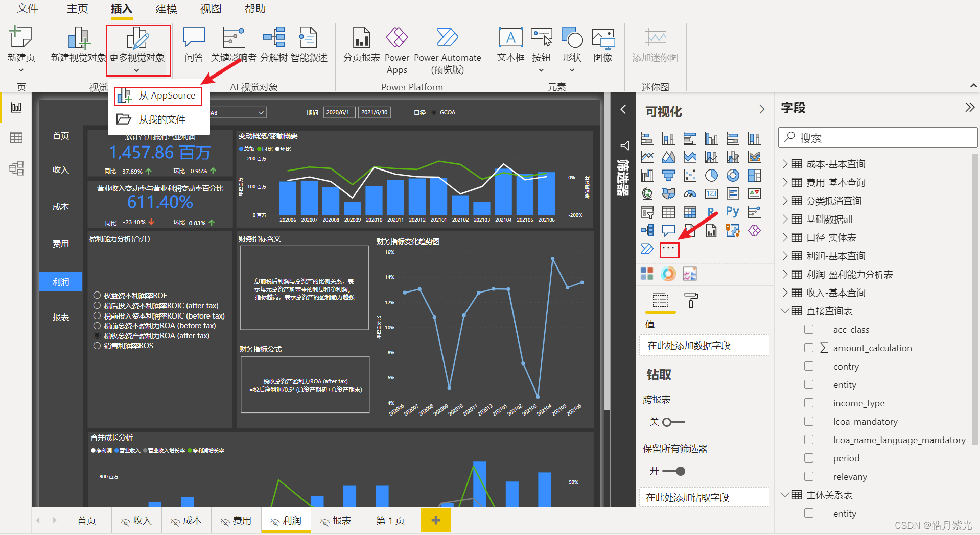This screenshot has height=535, width=980.
Task: Select the area chart visual
Action: (x=668, y=157)
